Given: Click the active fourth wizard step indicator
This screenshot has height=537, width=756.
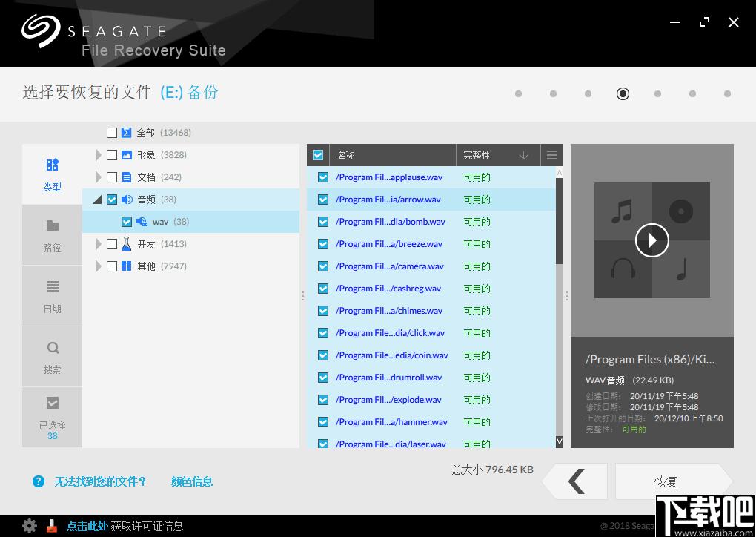Looking at the screenshot, I should [623, 93].
